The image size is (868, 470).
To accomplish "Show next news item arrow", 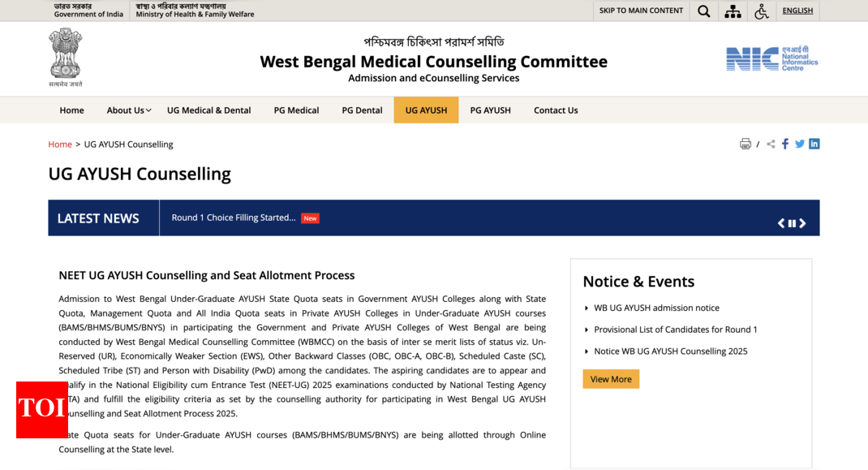I will pos(802,222).
